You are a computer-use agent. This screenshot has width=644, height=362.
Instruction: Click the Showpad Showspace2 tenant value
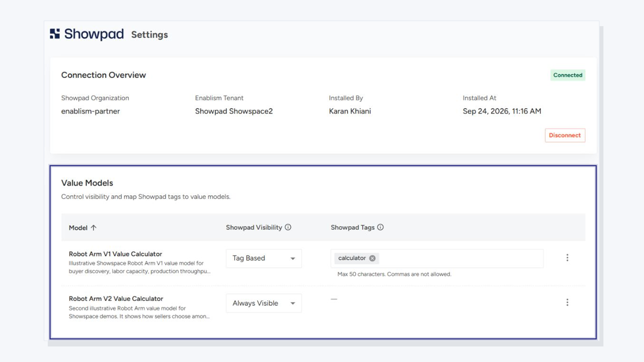(x=234, y=111)
